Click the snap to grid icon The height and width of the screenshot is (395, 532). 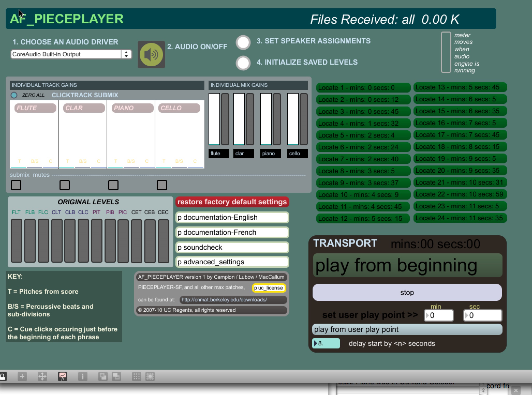150,376
